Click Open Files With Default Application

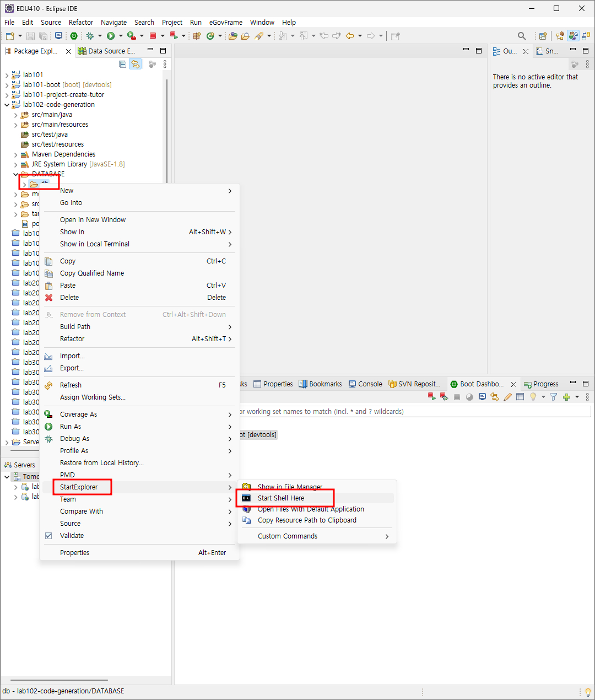317,509
